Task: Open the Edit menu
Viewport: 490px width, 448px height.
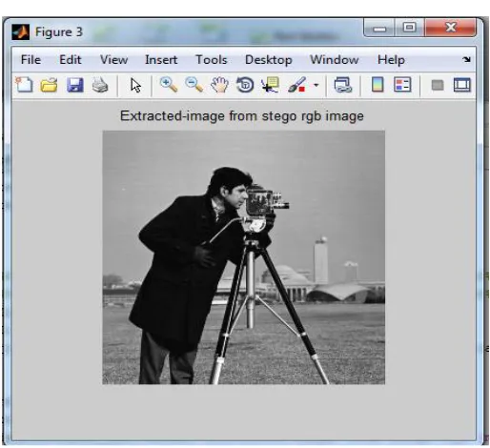Action: click(71, 60)
